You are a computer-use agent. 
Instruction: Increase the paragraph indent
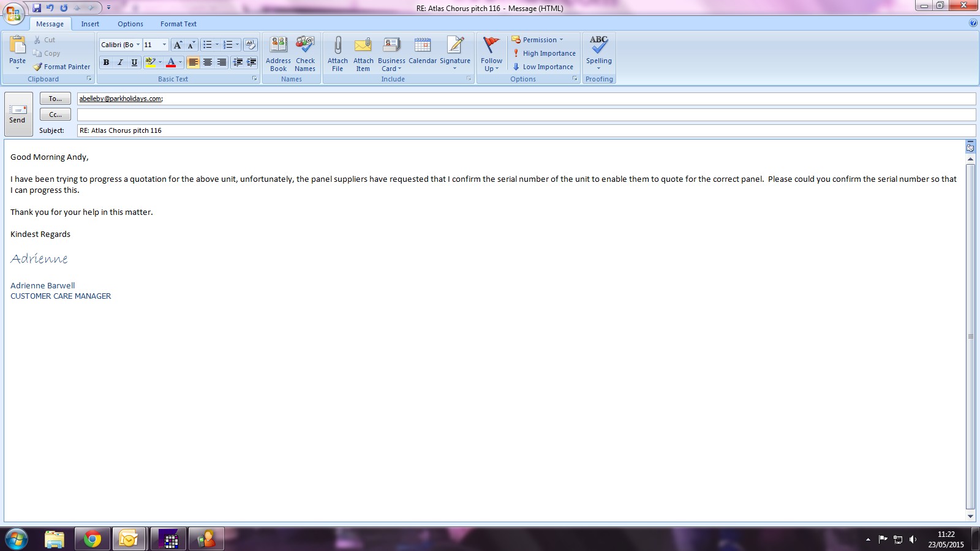(251, 62)
